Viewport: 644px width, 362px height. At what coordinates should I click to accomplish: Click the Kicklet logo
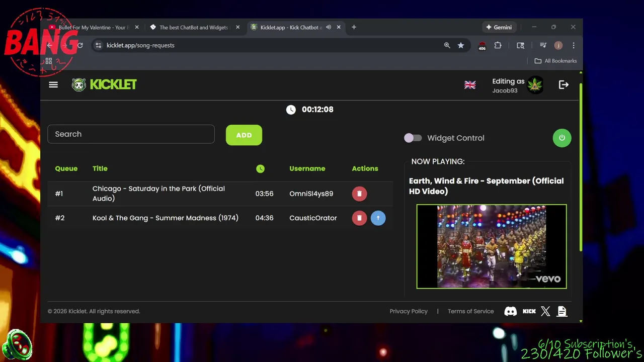tap(104, 84)
